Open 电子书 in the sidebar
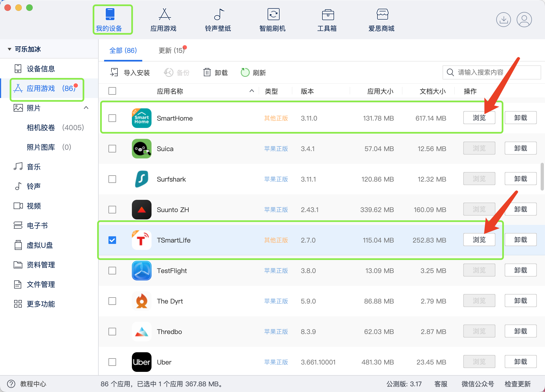545x392 pixels. pyautogui.click(x=49, y=225)
